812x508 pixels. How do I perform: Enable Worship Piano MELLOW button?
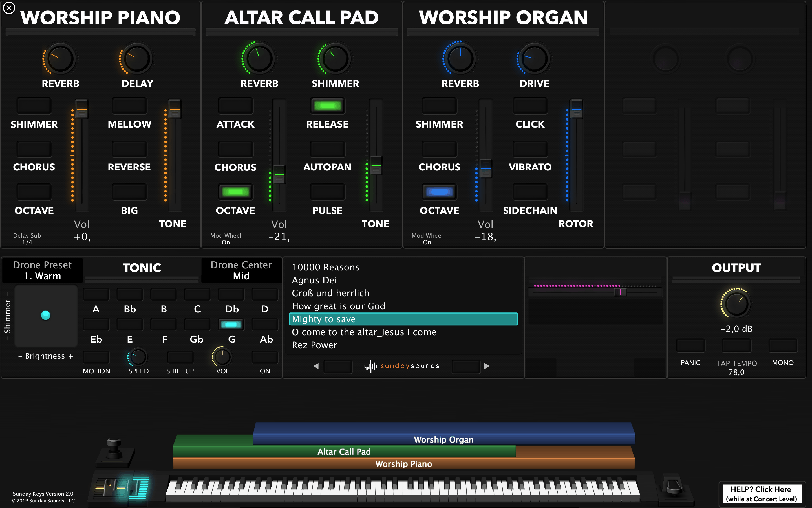click(129, 106)
